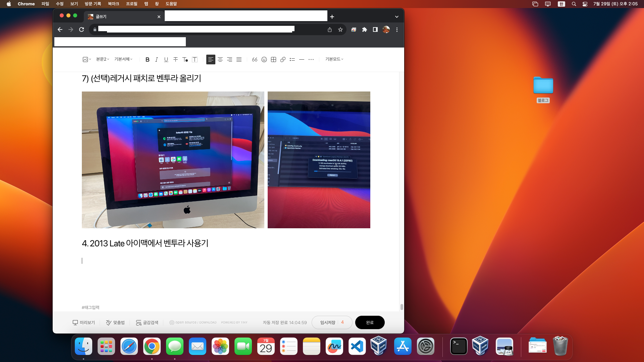Open more editor options (three dots)
The image size is (644, 362).
311,59
